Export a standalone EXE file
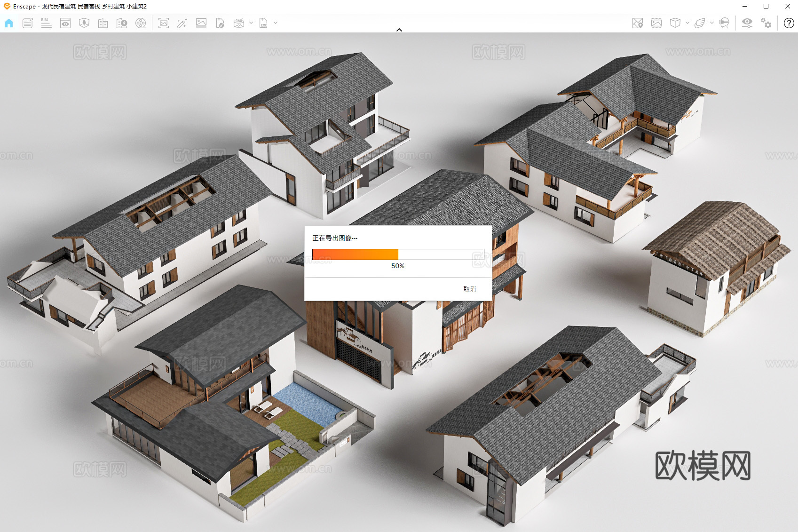The image size is (798, 532). (264, 23)
